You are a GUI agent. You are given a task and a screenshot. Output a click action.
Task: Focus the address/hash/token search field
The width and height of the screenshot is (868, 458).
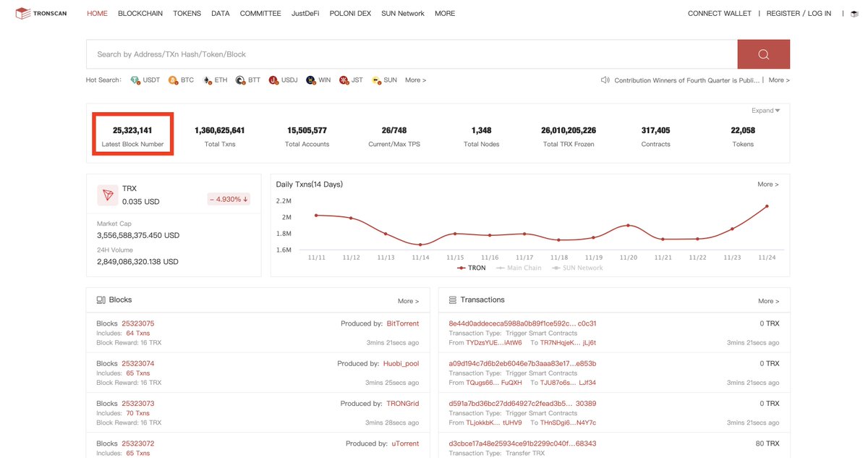412,54
